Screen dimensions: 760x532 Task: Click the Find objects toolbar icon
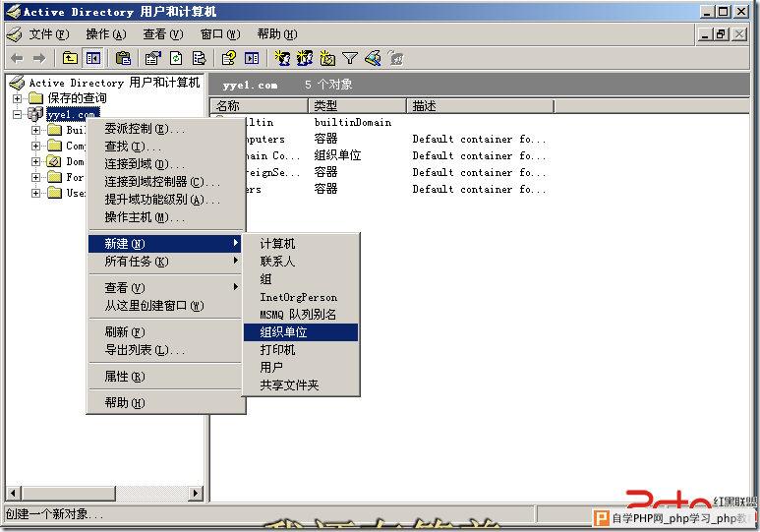(x=373, y=59)
